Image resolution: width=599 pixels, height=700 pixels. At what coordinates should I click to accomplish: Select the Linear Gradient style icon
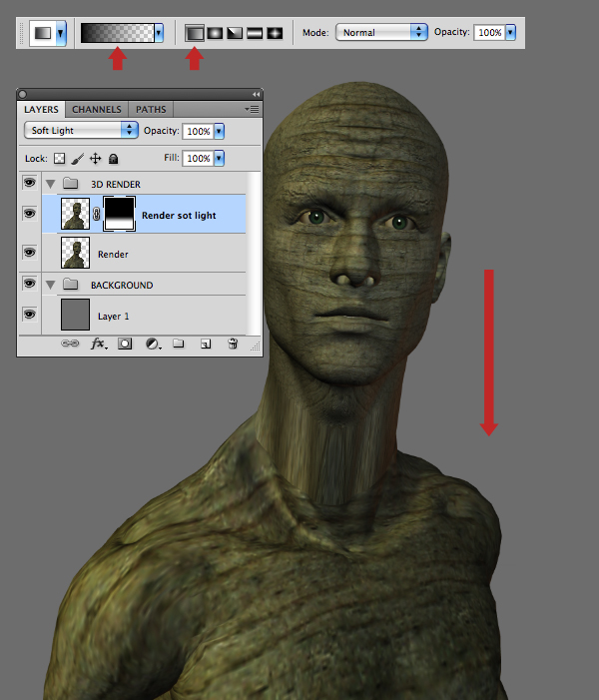click(195, 33)
